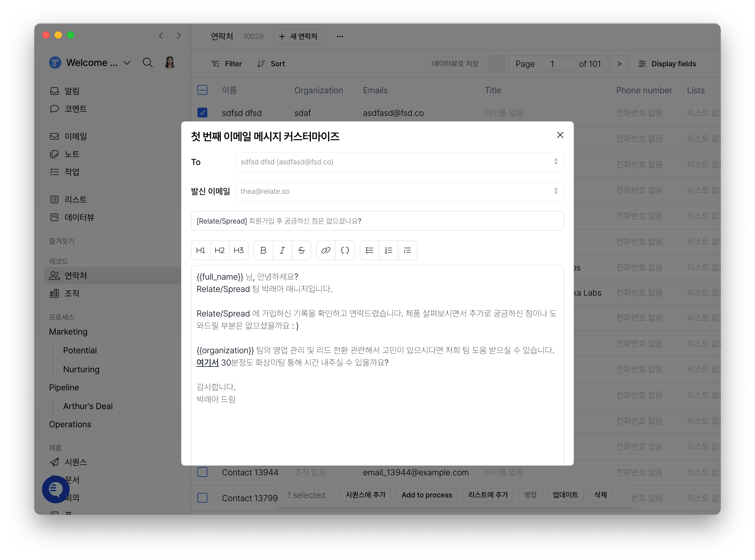
Task: Open the Nurturing stage
Action: tap(81, 369)
